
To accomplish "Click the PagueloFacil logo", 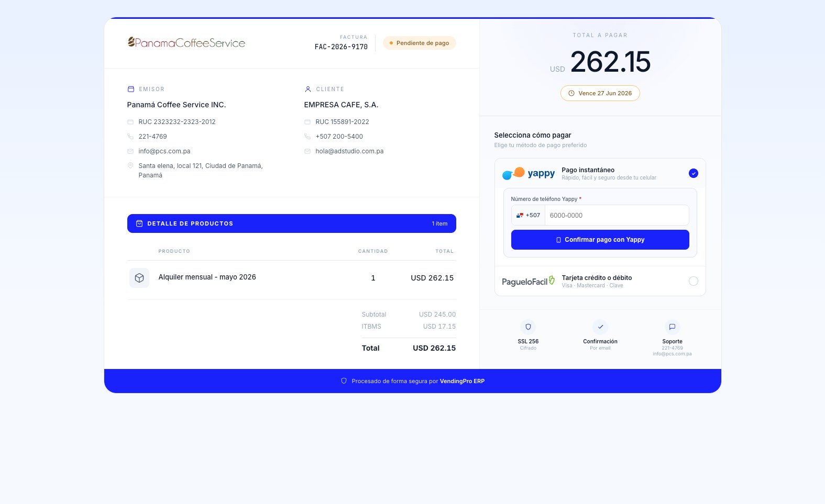I will 528,281.
